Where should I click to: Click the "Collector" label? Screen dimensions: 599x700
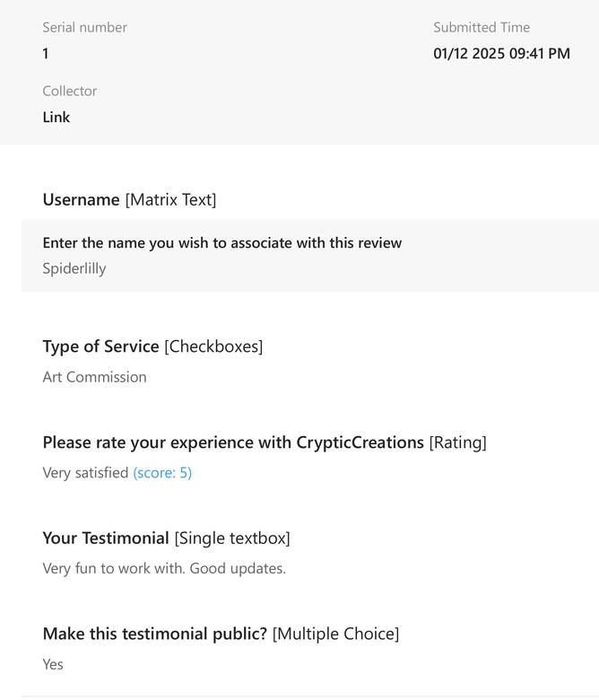click(x=69, y=92)
